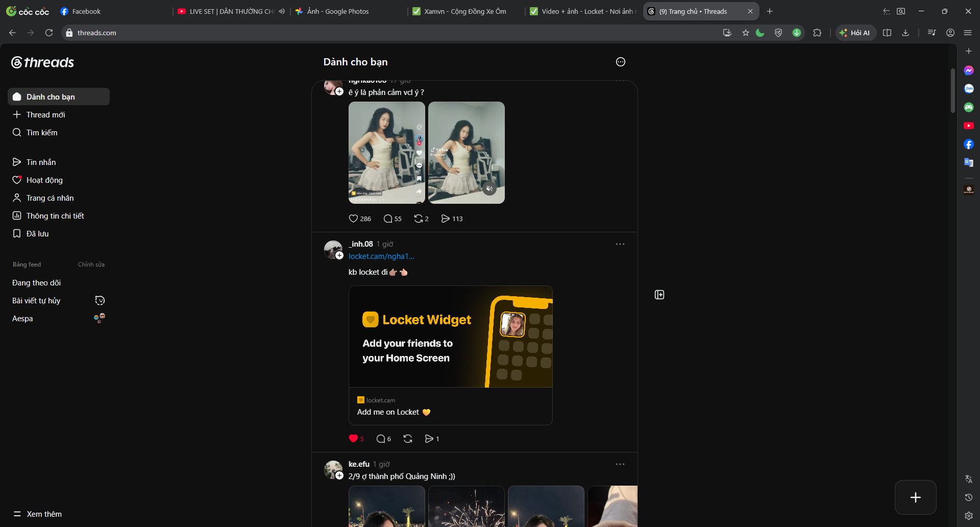This screenshot has height=527, width=980.
Task: Share the _inh.08 locket post
Action: click(x=432, y=439)
